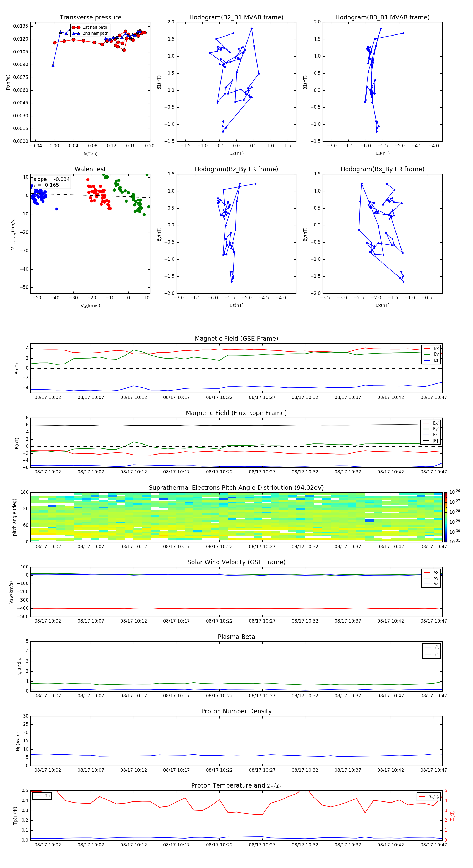The height and width of the screenshot is (868, 473).
Task: Click the 'Transverse pressure' plot title
Action: (x=90, y=18)
